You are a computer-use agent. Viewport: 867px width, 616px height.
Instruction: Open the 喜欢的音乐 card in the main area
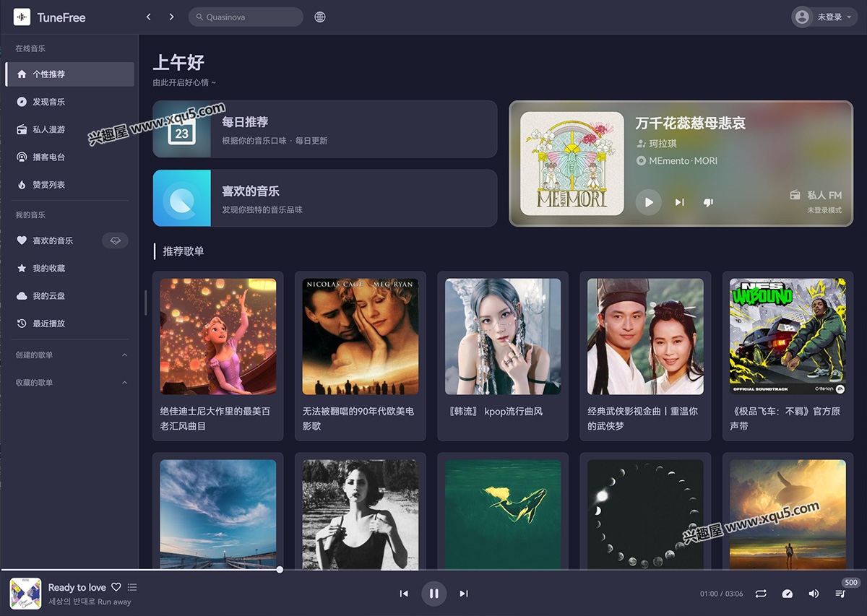(325, 198)
